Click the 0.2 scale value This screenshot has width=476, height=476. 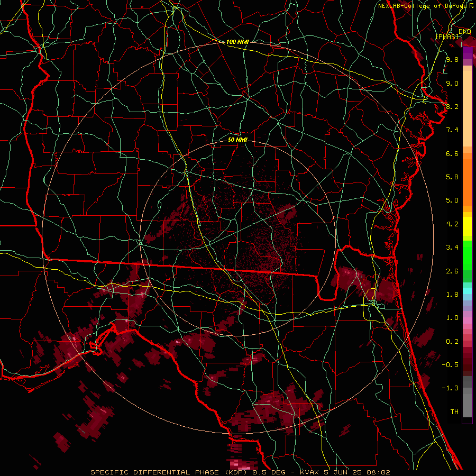(452, 342)
